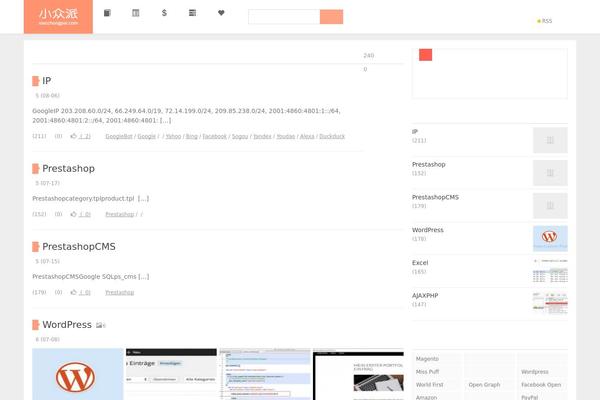
Task: Open the WordPress post title in main list
Action: click(67, 325)
